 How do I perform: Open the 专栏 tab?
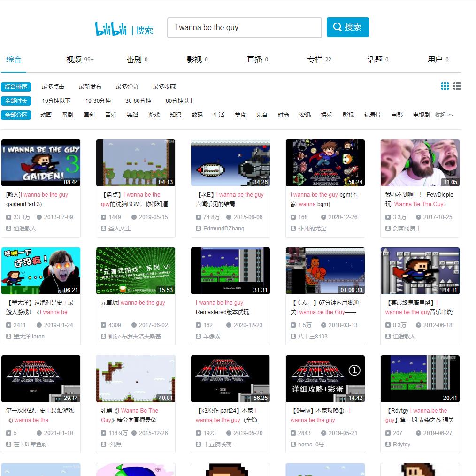[x=319, y=60]
